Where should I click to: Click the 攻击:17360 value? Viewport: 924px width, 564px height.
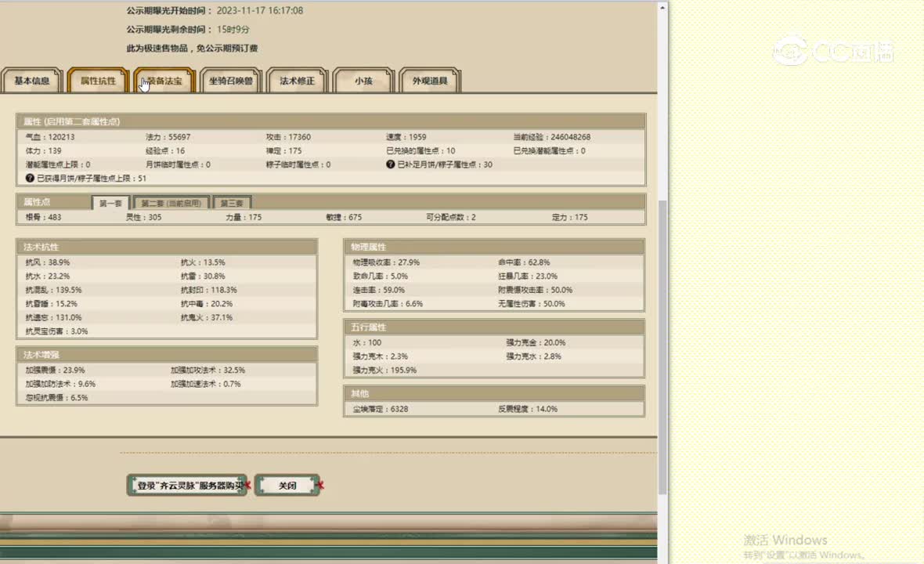(x=288, y=137)
